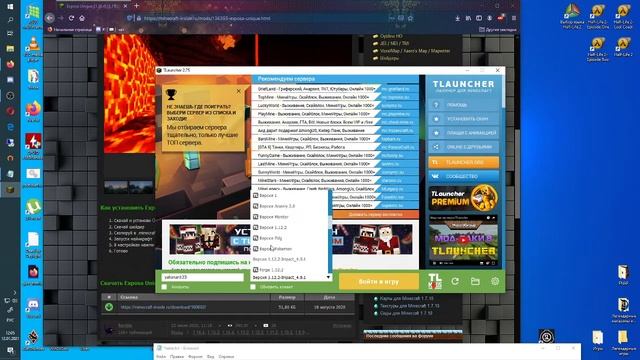Select Версия 1.12.2-Impact_4.9.1 list entry

pos(289,259)
